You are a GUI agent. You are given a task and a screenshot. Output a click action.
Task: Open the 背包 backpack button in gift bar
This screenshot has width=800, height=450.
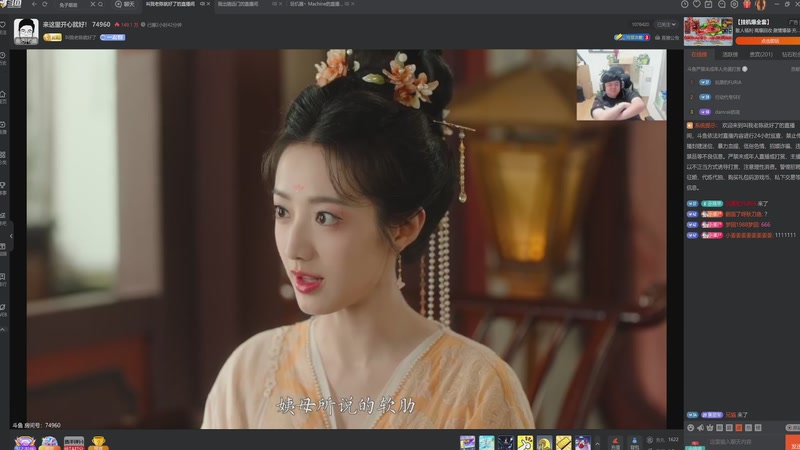(634, 443)
